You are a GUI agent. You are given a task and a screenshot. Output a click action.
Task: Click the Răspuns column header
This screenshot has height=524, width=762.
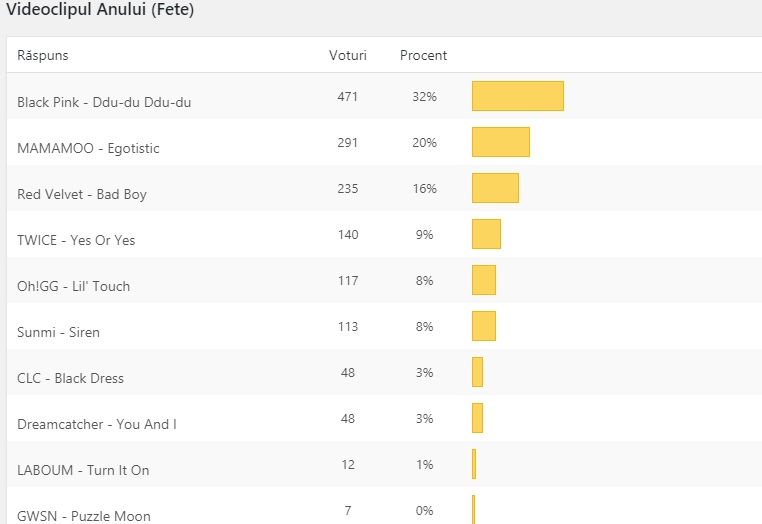coord(43,56)
